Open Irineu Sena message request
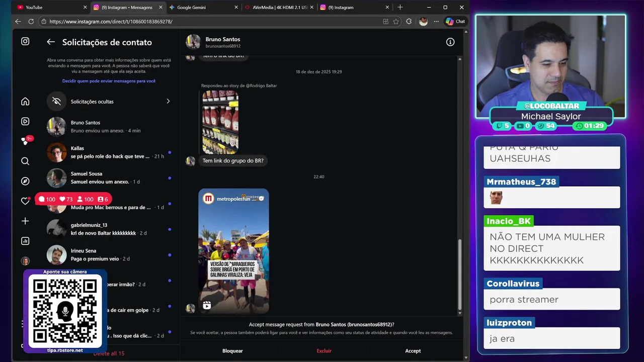 coord(109,255)
